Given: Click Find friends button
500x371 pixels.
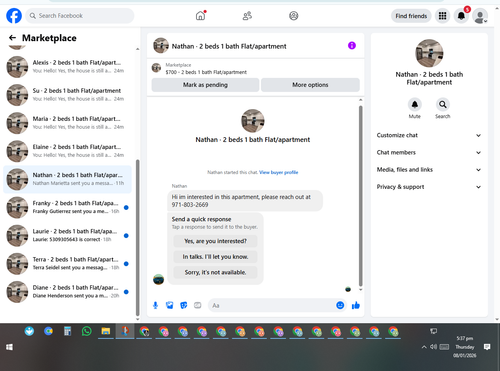Looking at the screenshot, I should [411, 16].
